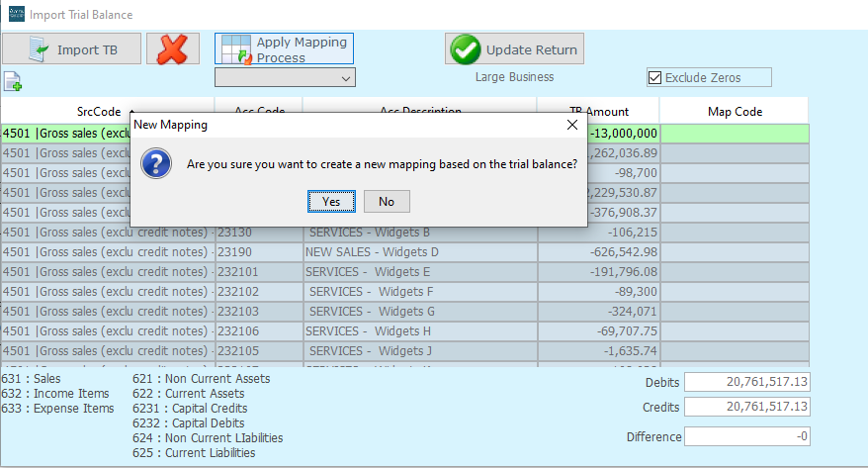Click the Debits total field
Screen dimensions: 868x468
tap(746, 382)
